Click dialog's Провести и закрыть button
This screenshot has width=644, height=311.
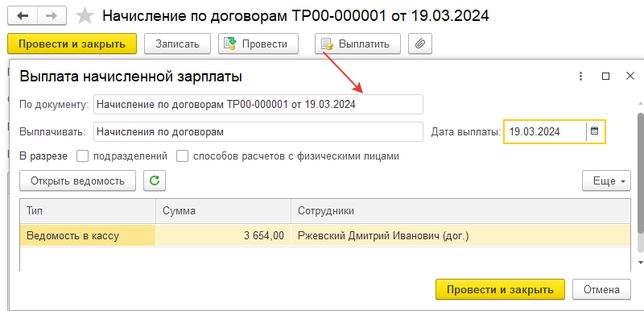[x=500, y=289]
